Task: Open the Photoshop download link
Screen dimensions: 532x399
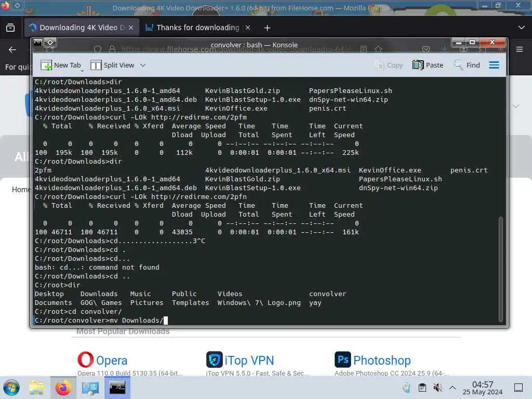Action: click(x=382, y=361)
